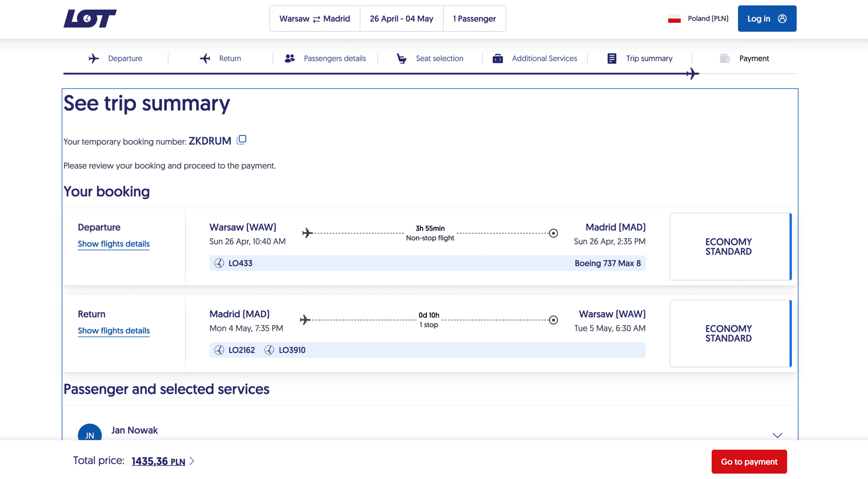Copy temporary booking number icon
The image size is (868, 479).
(x=241, y=140)
